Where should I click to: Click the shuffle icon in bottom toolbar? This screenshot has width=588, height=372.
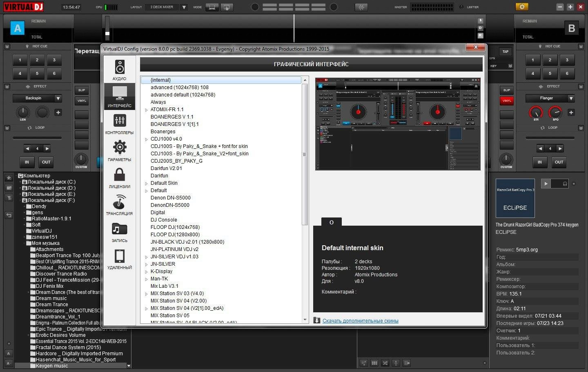(x=385, y=363)
